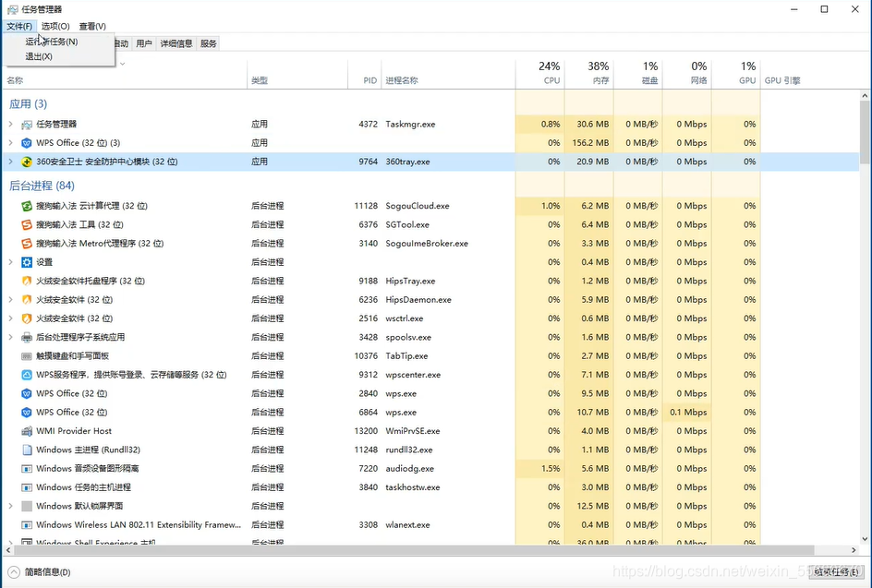Viewport: 872px width, 588px height.
Task: Sort by the 网络 column header
Action: 687,73
